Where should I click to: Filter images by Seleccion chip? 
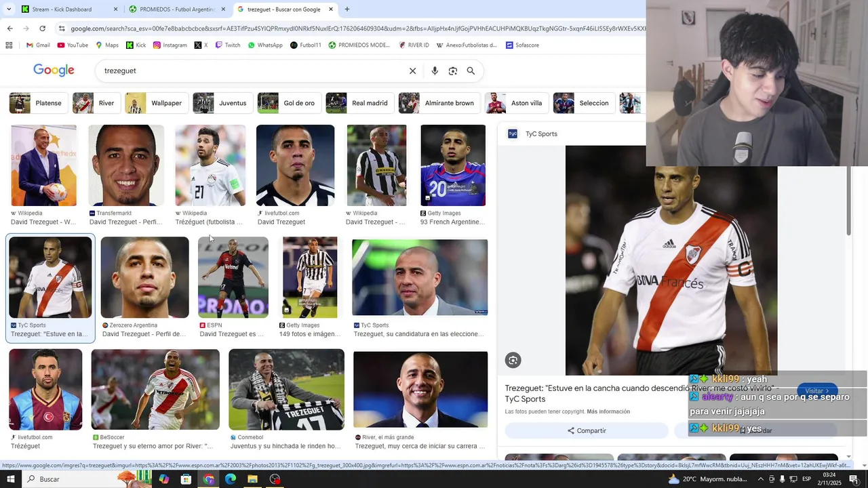584,103
